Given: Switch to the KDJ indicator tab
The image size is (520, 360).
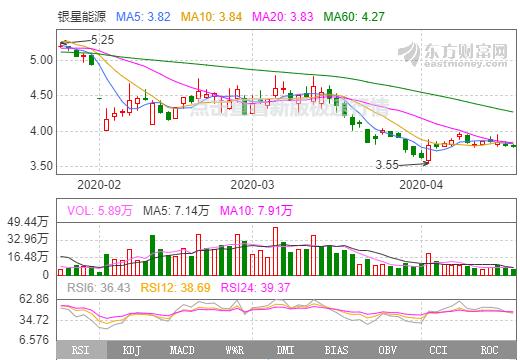Looking at the screenshot, I should pyautogui.click(x=132, y=350).
